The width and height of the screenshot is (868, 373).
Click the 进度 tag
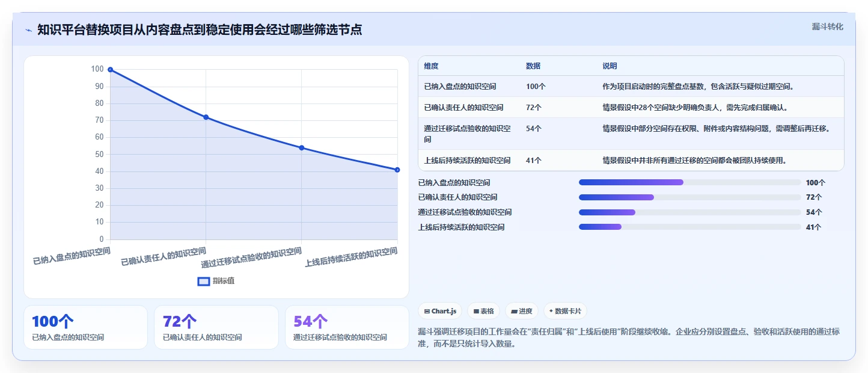click(x=522, y=311)
